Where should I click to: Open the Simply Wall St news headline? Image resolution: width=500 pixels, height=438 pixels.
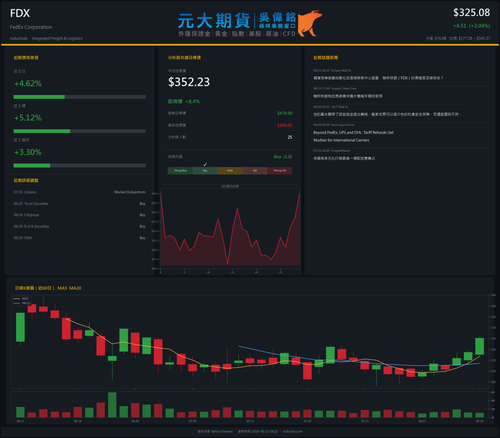[x=378, y=78]
